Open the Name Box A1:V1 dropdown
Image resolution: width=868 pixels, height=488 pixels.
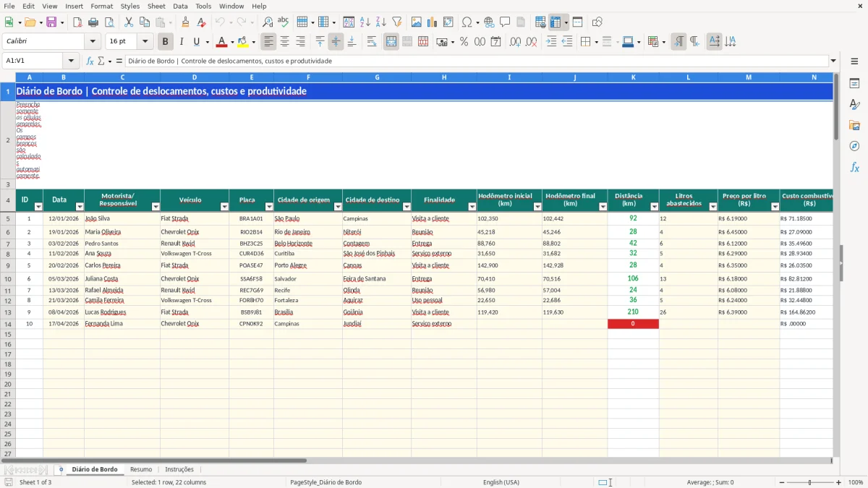[71, 61]
